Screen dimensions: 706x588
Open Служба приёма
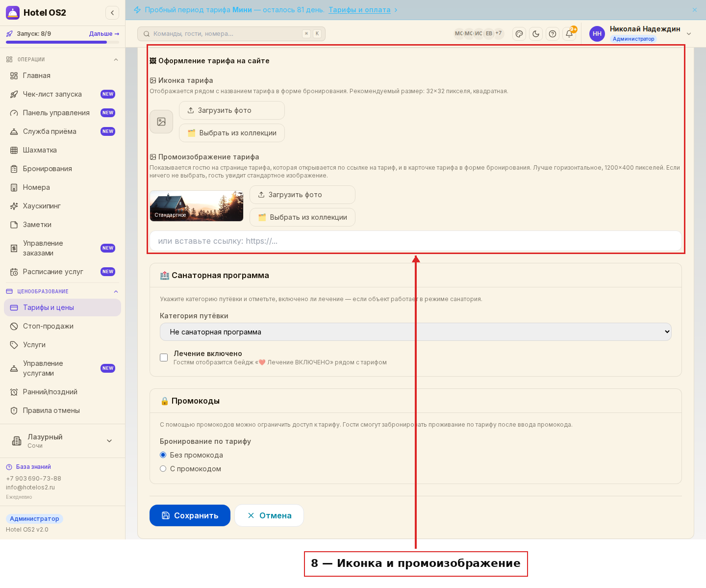coord(62,131)
